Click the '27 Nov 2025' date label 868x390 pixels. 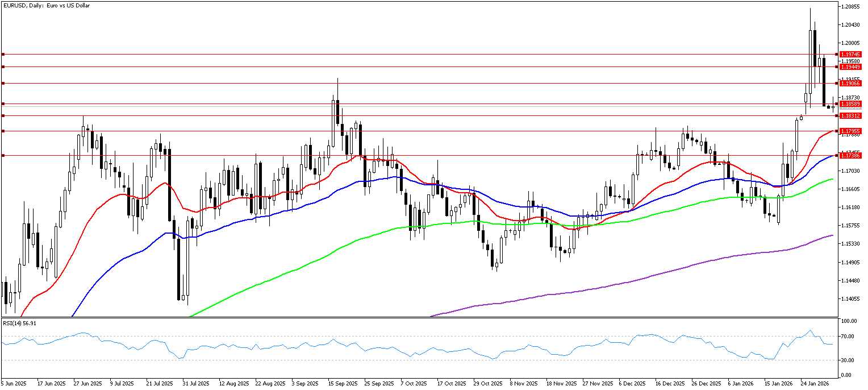[x=597, y=384]
